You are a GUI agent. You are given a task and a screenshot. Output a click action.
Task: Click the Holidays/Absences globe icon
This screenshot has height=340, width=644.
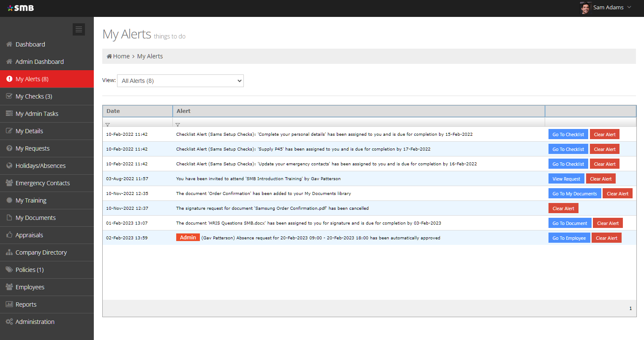[x=9, y=166]
